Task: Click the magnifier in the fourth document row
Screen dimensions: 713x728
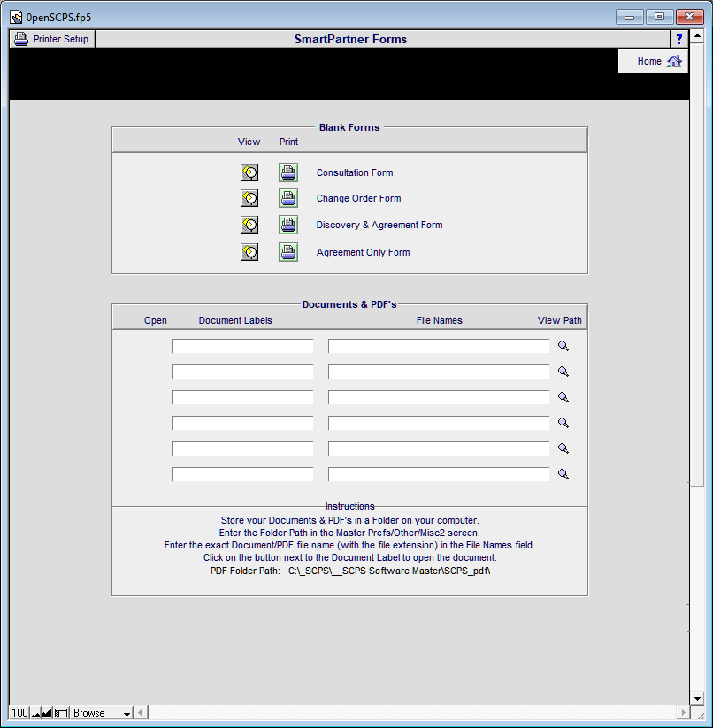Action: 563,423
